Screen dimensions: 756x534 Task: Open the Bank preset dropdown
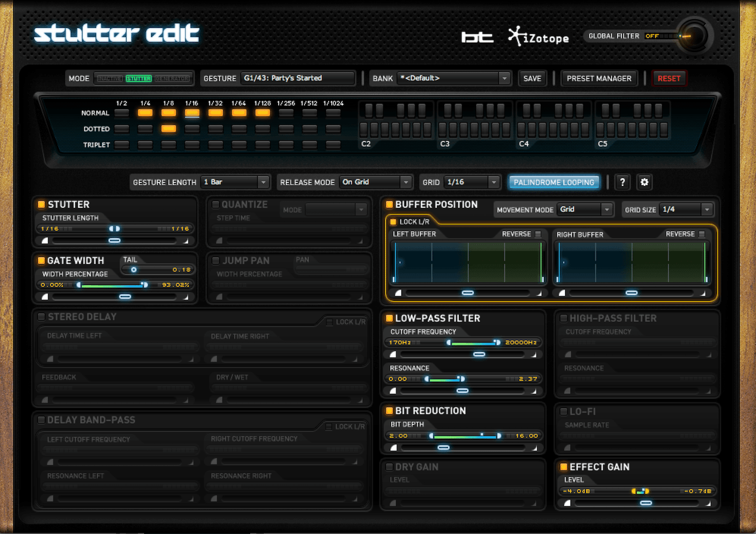(454, 78)
